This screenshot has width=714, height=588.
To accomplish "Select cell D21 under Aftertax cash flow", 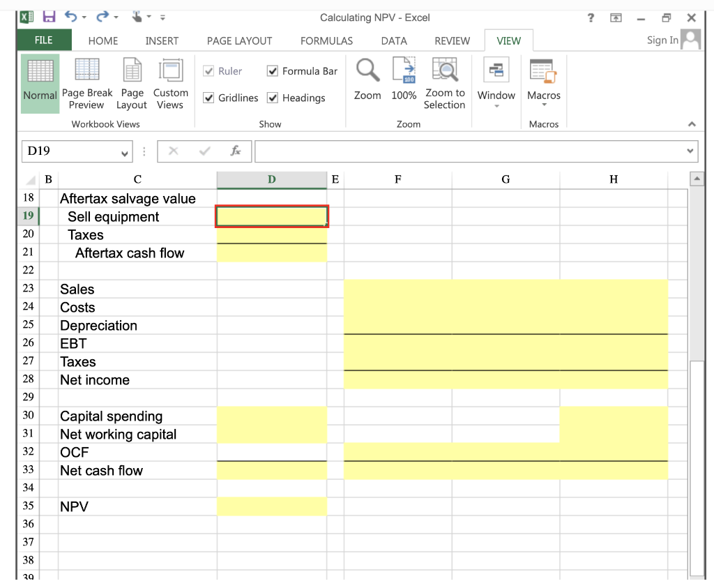I will (272, 252).
